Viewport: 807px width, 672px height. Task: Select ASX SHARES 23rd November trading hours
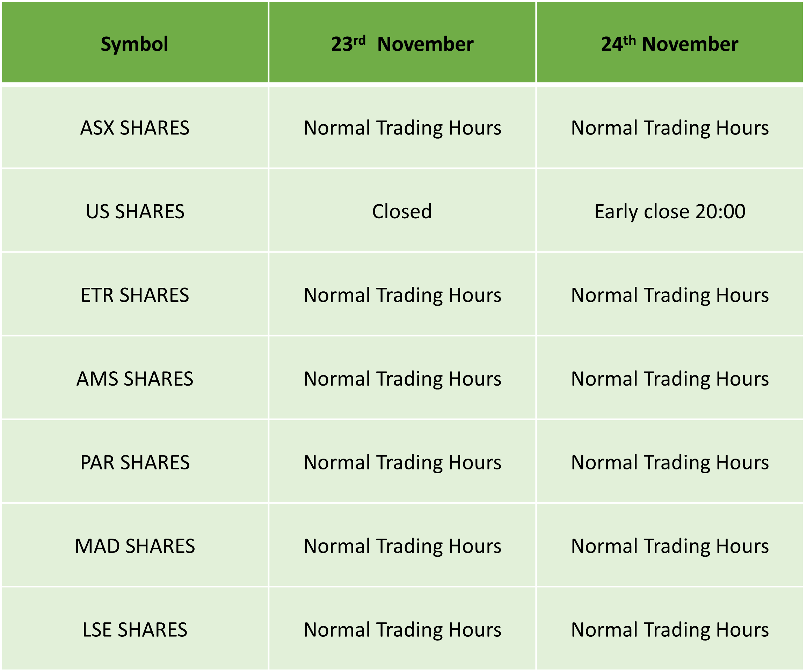402,128
